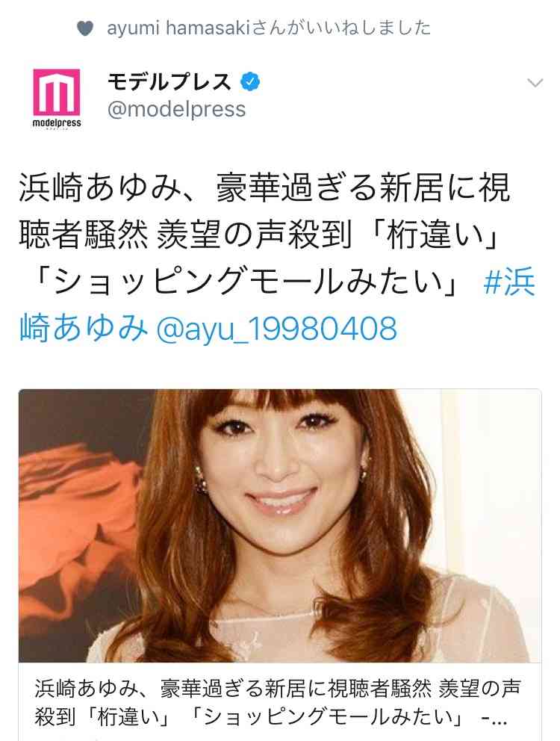
Task: Open ayumi hamasaki's profile from like notice
Action: coord(178,28)
